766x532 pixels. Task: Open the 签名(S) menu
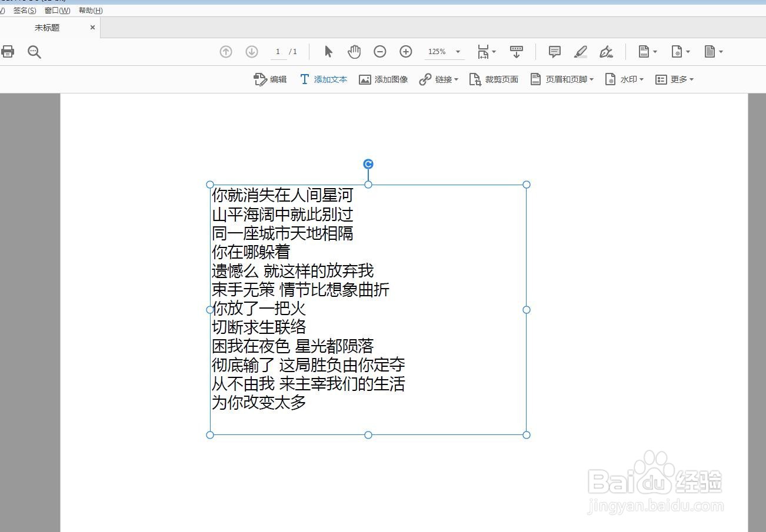click(25, 11)
